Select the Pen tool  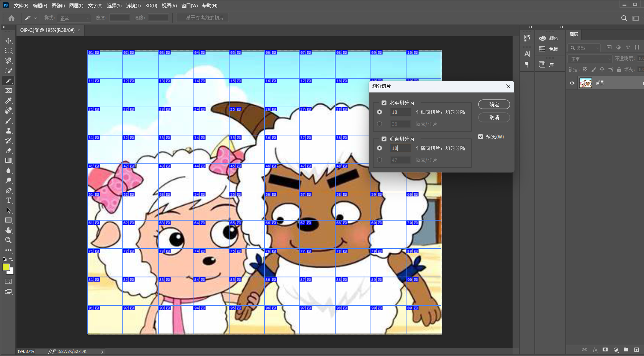tap(8, 190)
